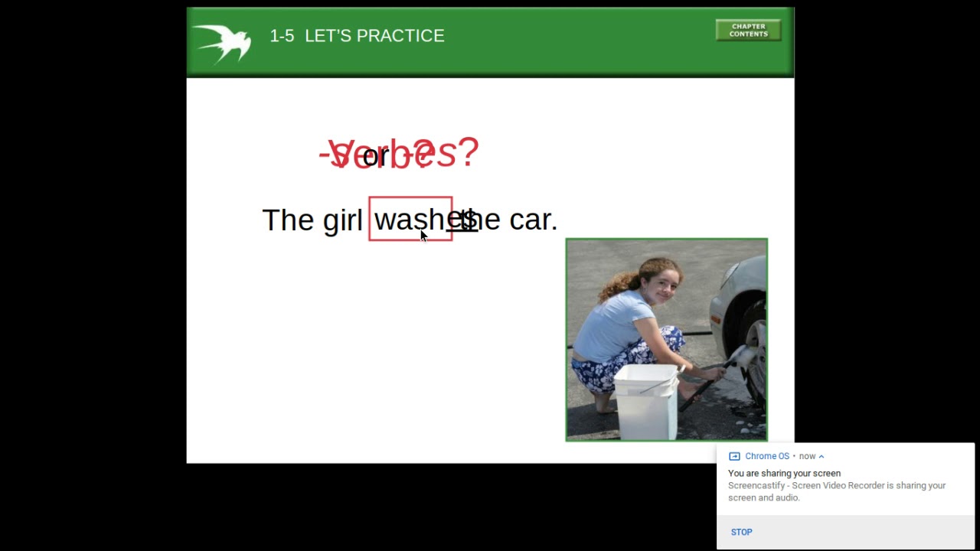The height and width of the screenshot is (551, 980).
Task: Stop screen sharing via STOP button
Action: coord(741,532)
